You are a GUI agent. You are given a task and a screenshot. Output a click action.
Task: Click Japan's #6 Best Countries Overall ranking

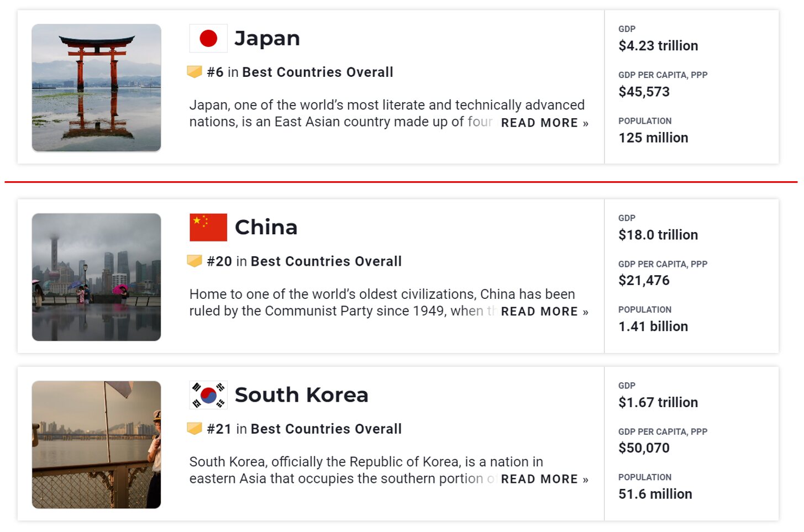[300, 72]
